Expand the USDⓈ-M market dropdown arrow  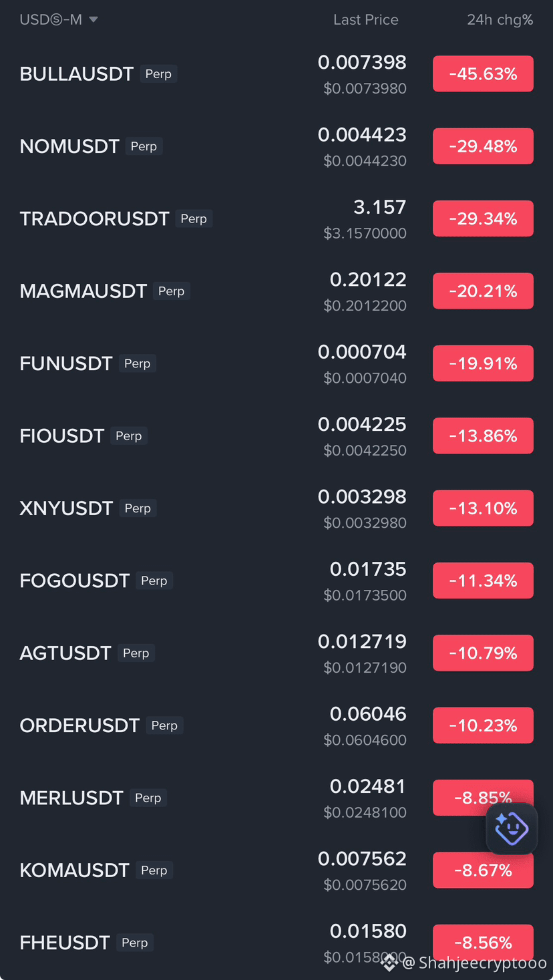click(x=94, y=20)
